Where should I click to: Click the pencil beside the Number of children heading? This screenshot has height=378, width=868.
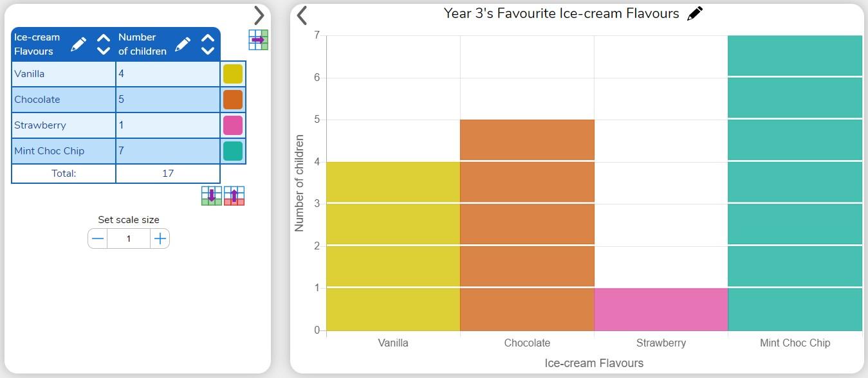[183, 44]
